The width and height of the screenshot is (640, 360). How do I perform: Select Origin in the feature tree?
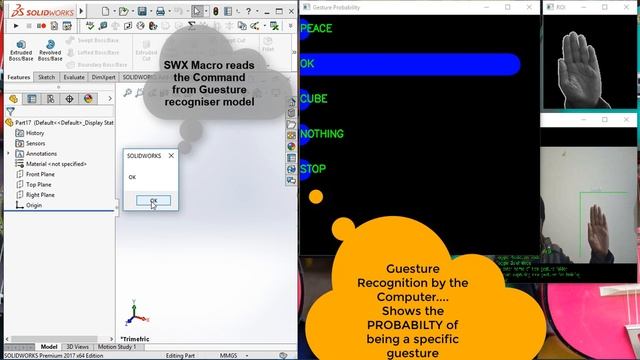pyautogui.click(x=29, y=205)
